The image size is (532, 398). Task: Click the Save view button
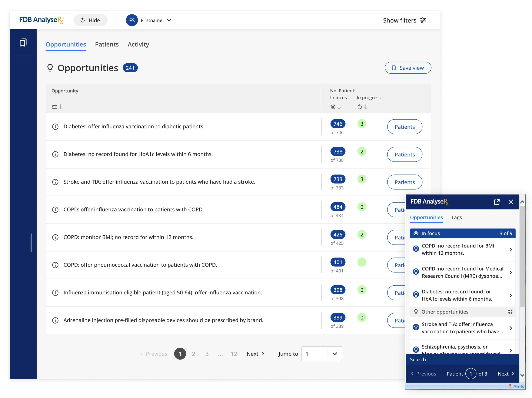408,68
